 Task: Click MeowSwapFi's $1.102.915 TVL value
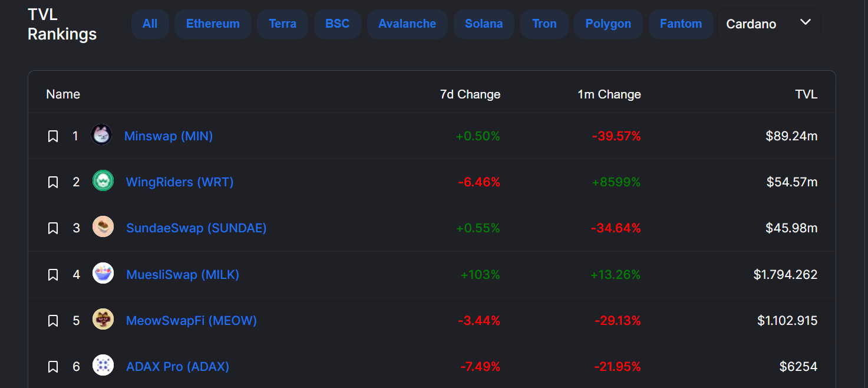[x=787, y=321]
